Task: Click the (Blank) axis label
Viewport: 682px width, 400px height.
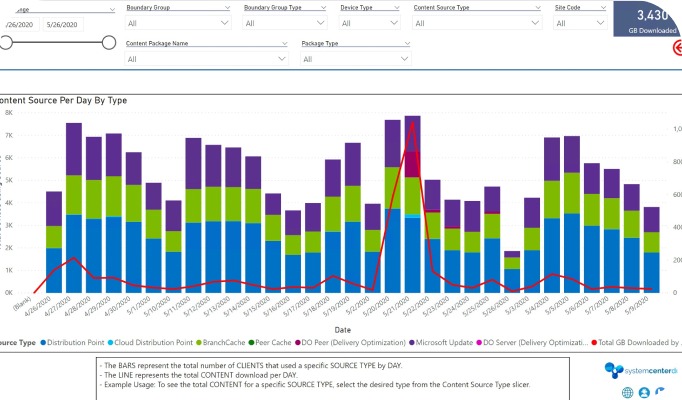Action: click(x=23, y=303)
